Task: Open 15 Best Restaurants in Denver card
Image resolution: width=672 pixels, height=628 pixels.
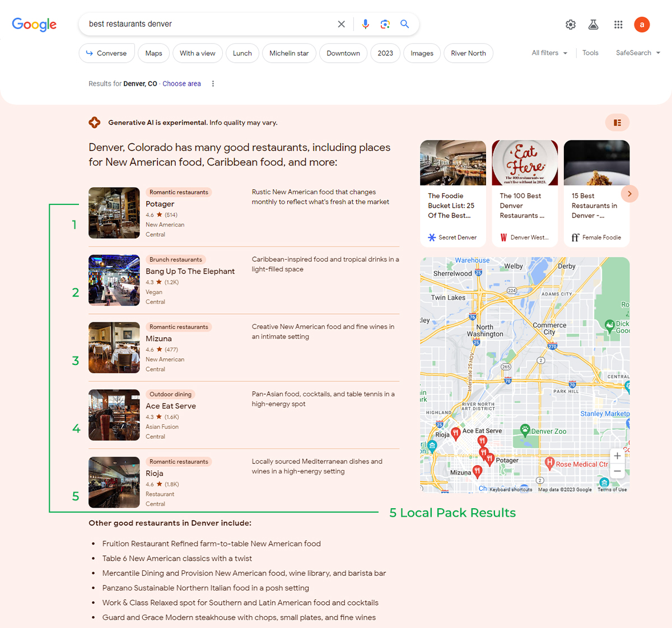Action: pos(596,193)
